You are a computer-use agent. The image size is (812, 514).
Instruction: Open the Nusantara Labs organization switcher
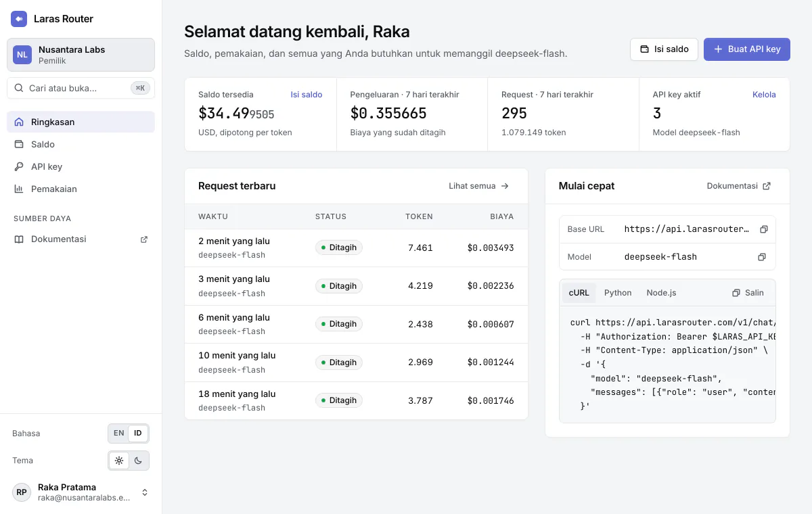click(x=81, y=55)
